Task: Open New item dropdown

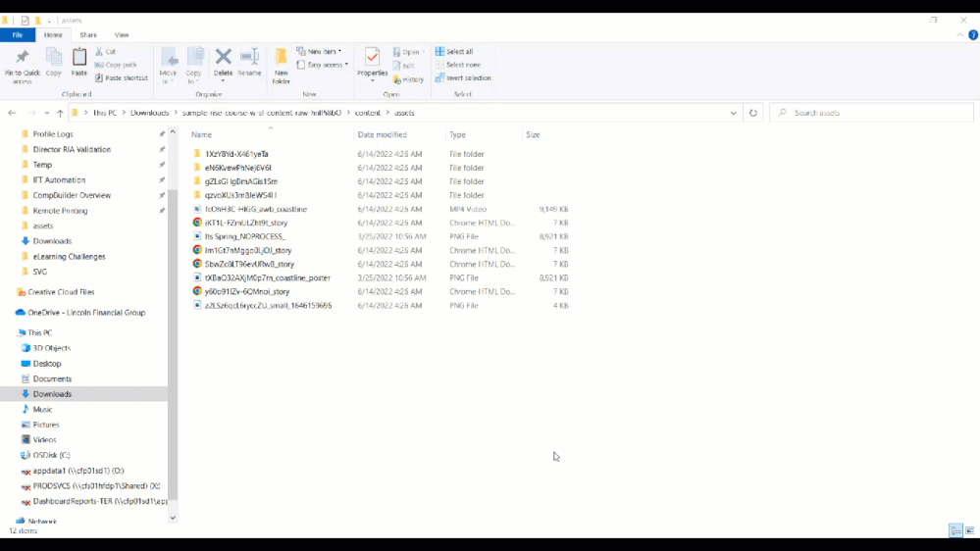Action: pos(319,51)
